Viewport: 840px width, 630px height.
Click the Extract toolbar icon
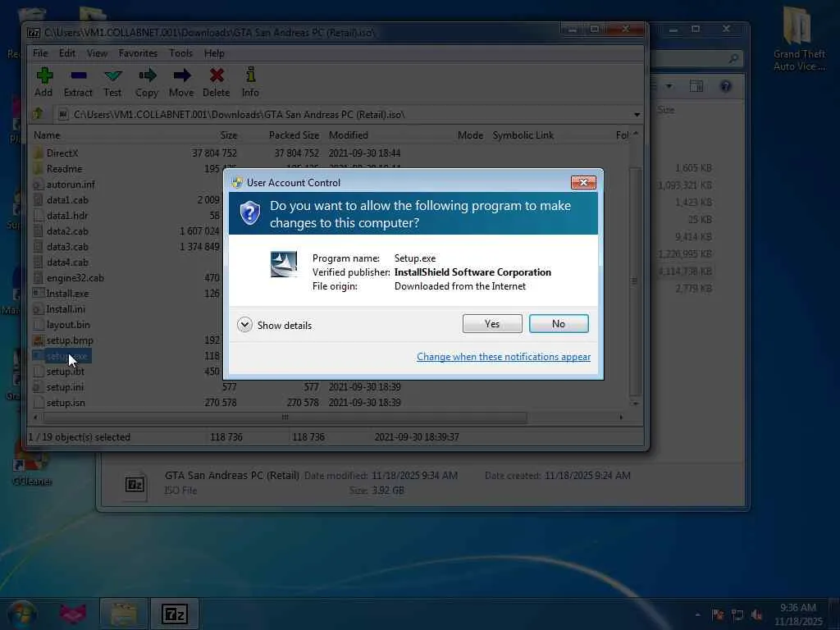78,82
